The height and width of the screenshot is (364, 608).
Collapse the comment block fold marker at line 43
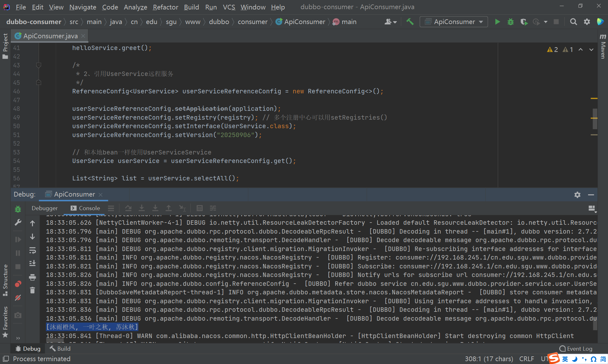click(39, 65)
